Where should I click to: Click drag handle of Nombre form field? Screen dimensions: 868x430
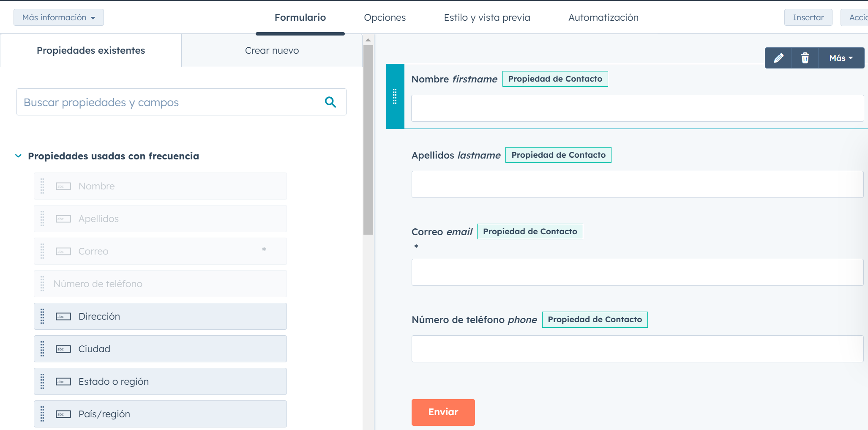[395, 96]
